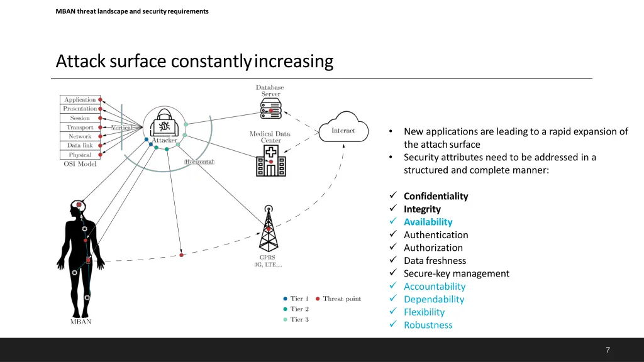The image size is (644, 362).
Task: Click the Secure-key management list item
Action: tap(457, 273)
